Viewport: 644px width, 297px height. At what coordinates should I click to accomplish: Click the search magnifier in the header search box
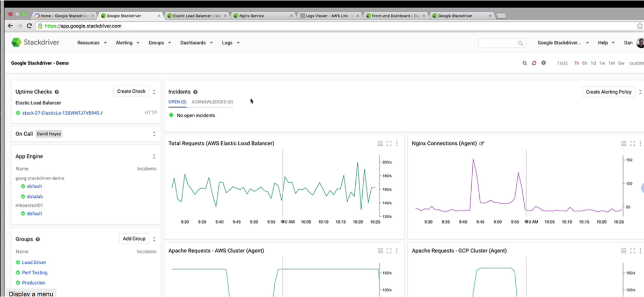[520, 43]
